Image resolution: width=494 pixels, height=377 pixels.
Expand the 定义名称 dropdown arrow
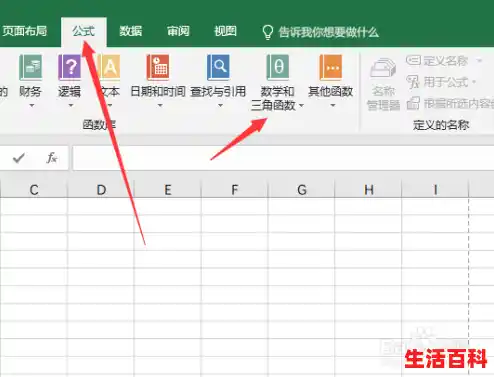coord(479,60)
